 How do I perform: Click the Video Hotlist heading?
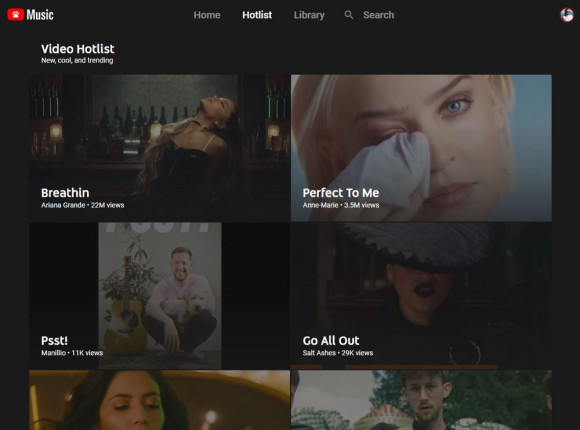pyautogui.click(x=78, y=49)
